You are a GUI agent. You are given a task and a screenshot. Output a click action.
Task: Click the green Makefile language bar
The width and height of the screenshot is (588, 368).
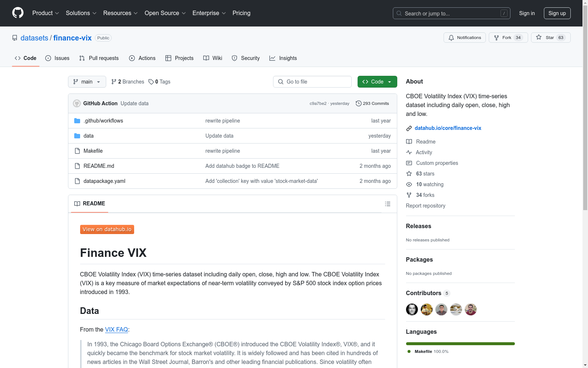460,344
